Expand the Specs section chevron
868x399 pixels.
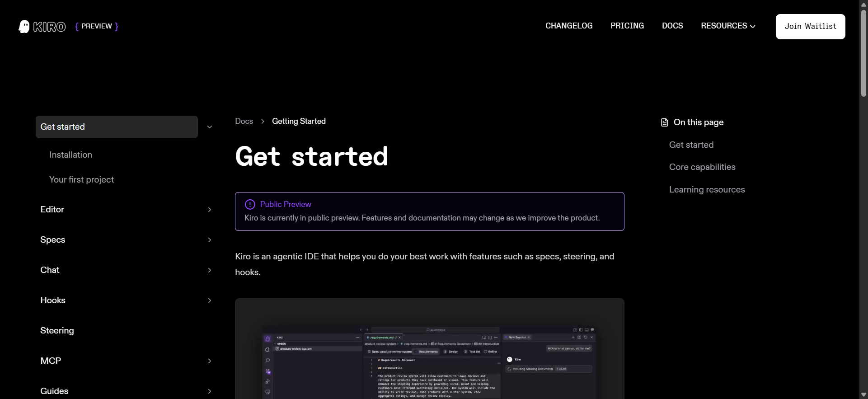[x=210, y=240]
